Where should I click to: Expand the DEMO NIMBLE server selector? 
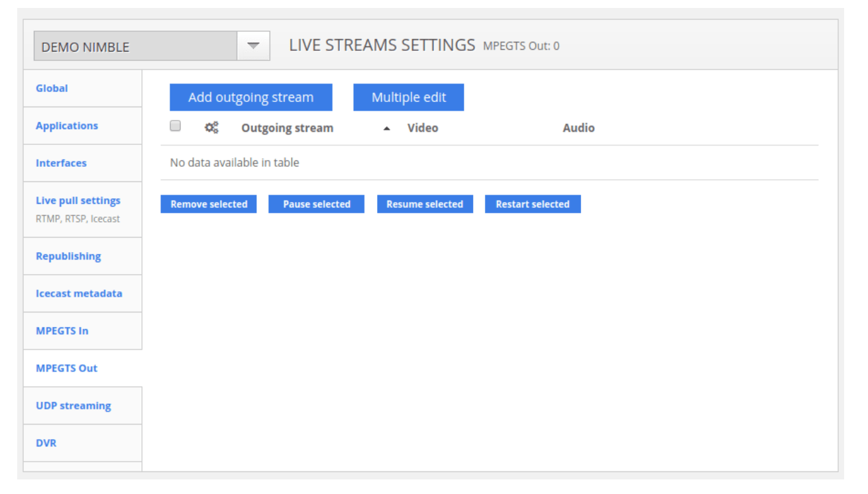[136, 46]
